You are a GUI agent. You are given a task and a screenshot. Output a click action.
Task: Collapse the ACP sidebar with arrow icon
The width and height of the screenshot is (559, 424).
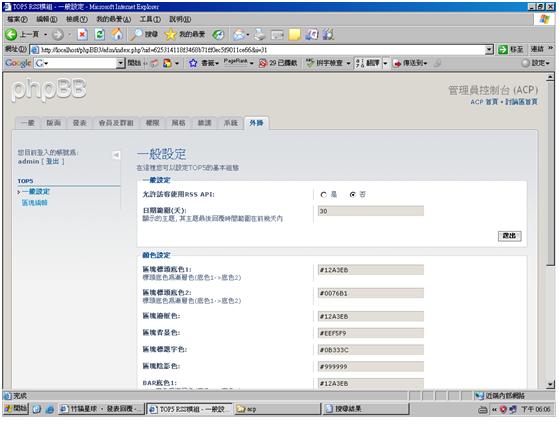pos(116,155)
